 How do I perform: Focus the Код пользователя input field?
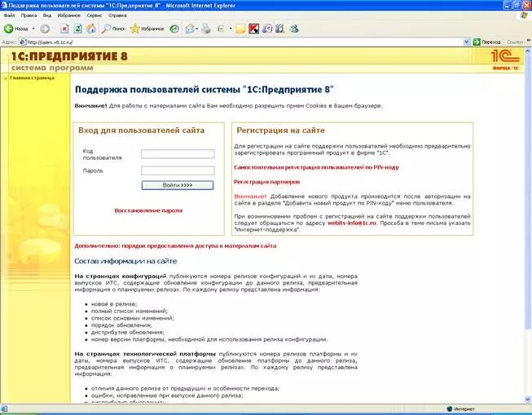click(x=178, y=154)
